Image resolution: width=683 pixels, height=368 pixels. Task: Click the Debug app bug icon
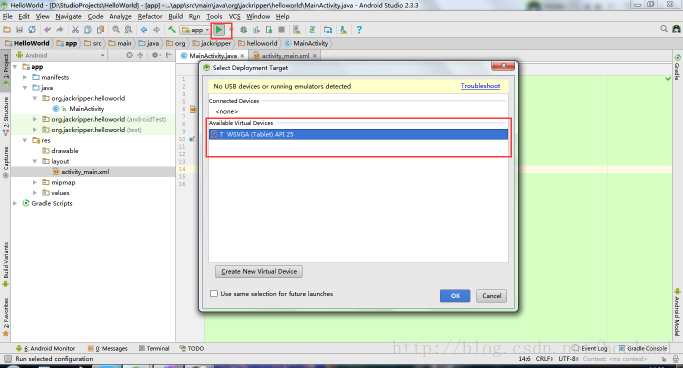243,30
